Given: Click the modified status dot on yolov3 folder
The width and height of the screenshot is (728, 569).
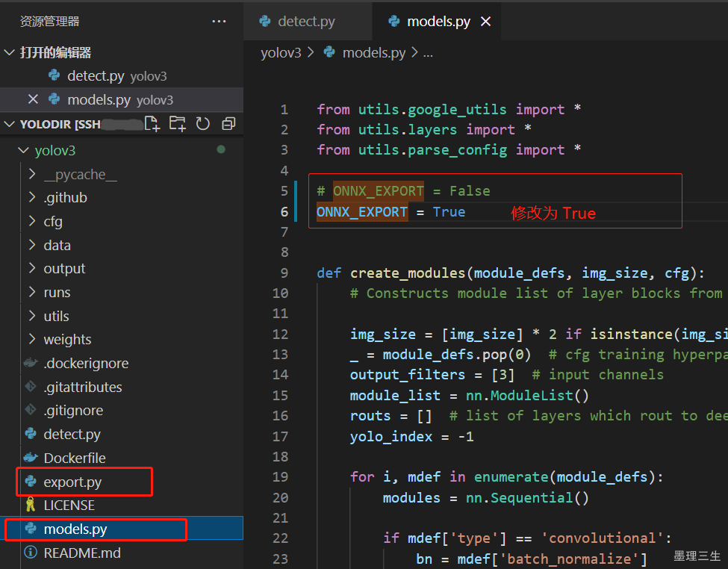Looking at the screenshot, I should point(221,149).
